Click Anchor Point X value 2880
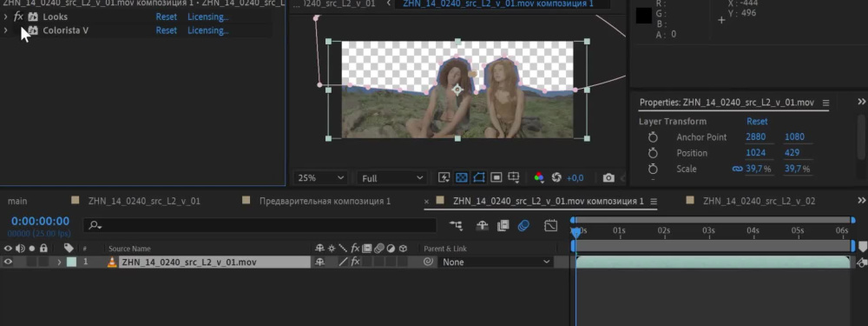This screenshot has height=326, width=868. click(x=756, y=137)
